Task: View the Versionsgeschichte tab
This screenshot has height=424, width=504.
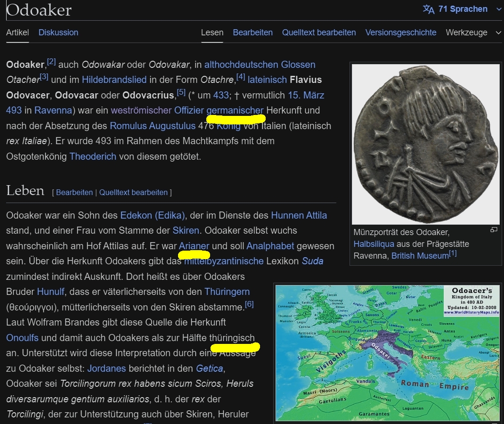Action: 401,33
